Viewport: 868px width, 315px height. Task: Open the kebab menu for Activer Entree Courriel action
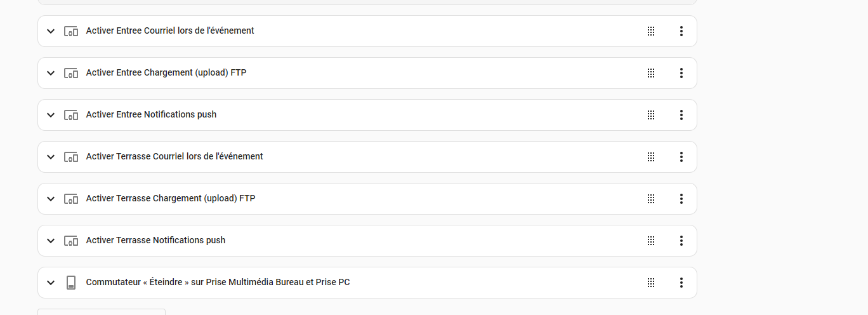tap(681, 31)
